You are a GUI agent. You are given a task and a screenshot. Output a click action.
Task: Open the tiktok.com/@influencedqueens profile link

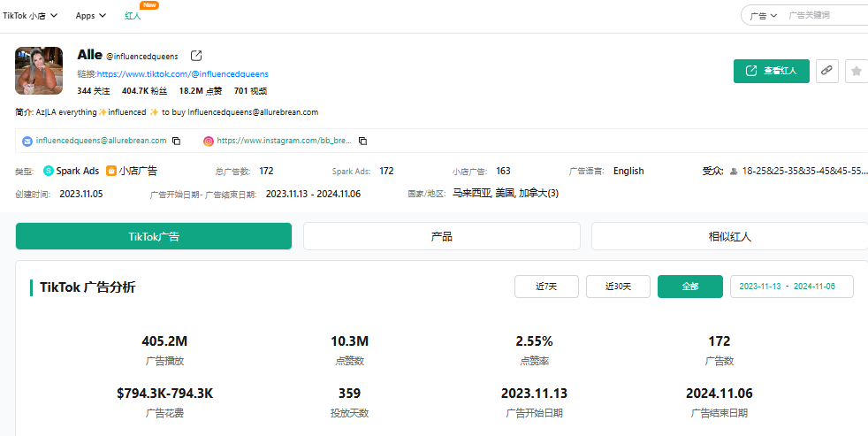(183, 73)
